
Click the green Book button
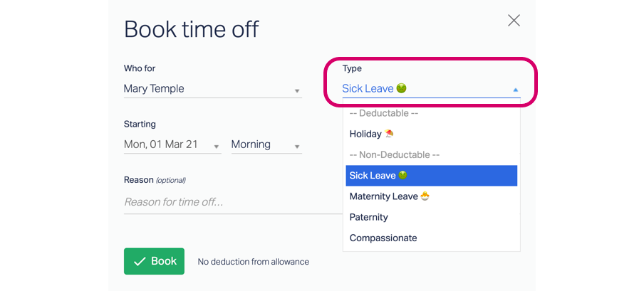point(154,261)
